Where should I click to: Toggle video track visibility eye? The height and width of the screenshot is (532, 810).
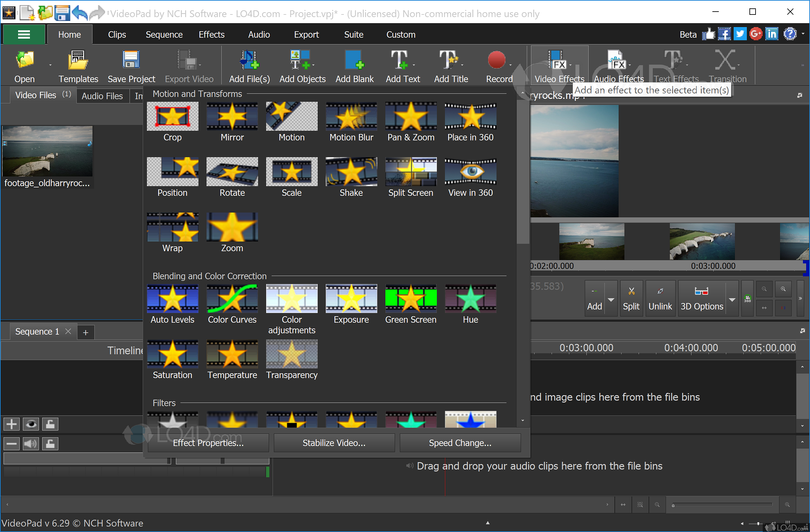click(31, 424)
